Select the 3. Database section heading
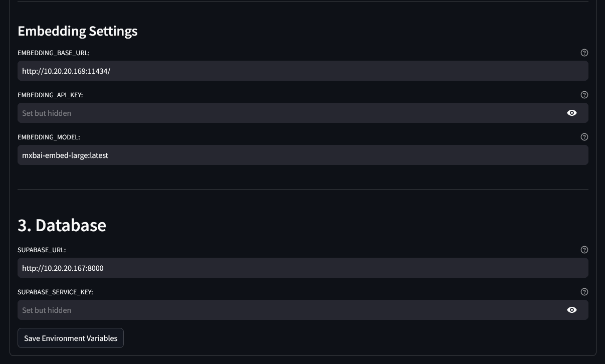This screenshot has height=364, width=605. (62, 225)
